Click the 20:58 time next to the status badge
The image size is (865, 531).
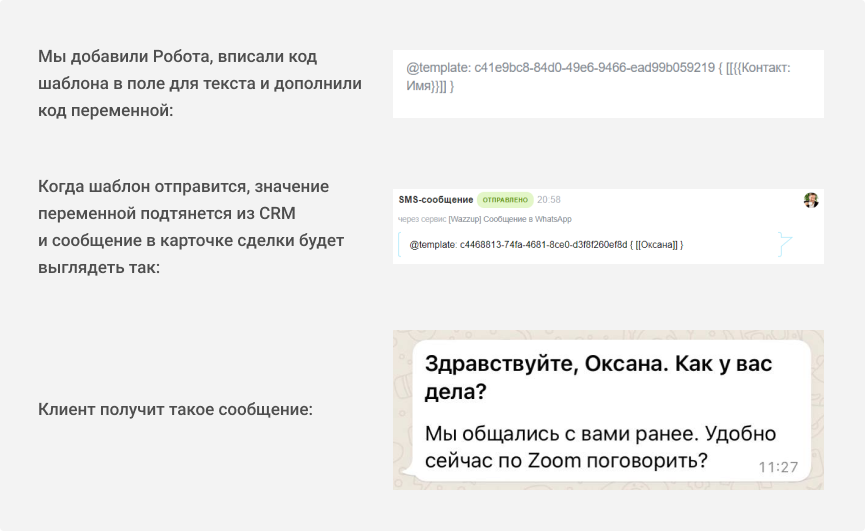tap(549, 200)
